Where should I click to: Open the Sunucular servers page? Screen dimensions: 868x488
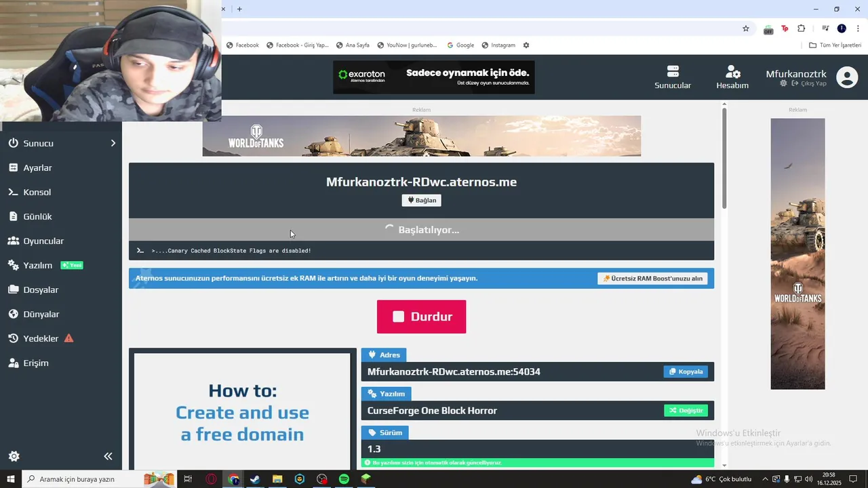click(x=673, y=77)
